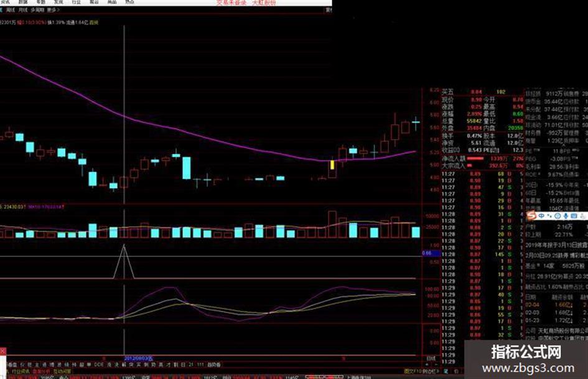
Task: Switch to the 周线 weekly chart tab
Action: coord(11,10)
